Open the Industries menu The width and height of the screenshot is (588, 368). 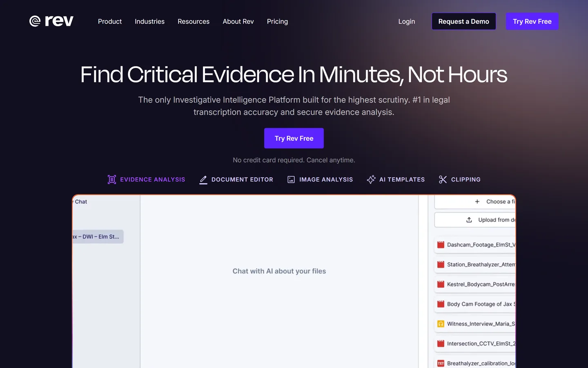[149, 21]
